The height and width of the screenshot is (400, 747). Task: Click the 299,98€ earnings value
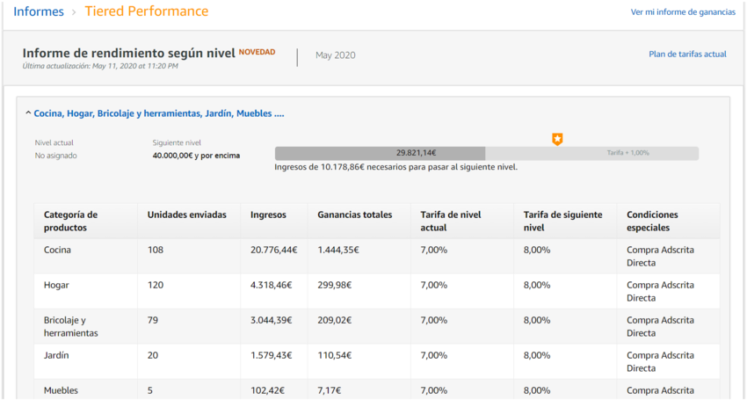click(x=334, y=285)
